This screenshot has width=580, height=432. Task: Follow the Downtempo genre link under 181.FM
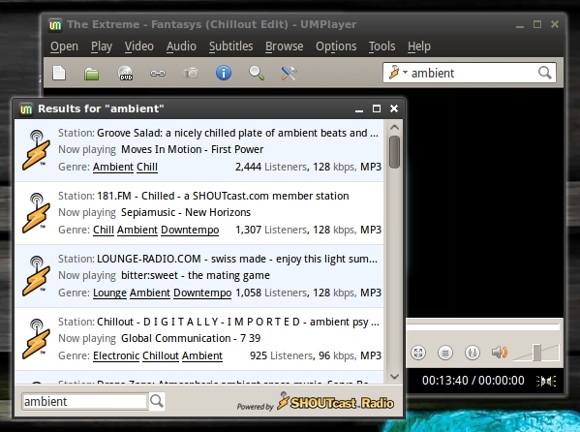[x=190, y=230]
